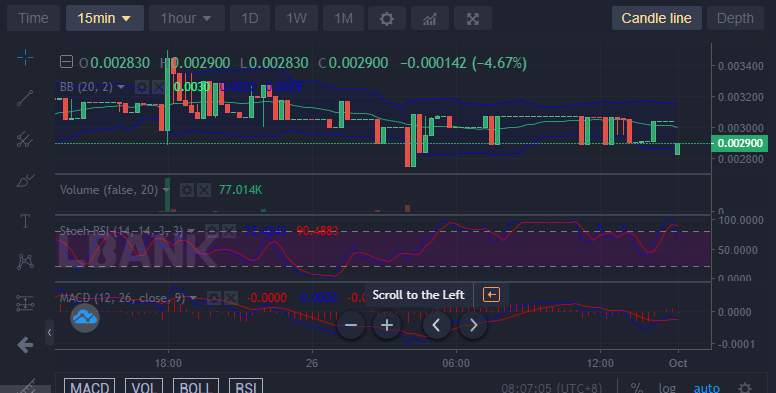Collapse the left drawing toolbar
This screenshot has width=776, height=393.
pyautogui.click(x=49, y=333)
